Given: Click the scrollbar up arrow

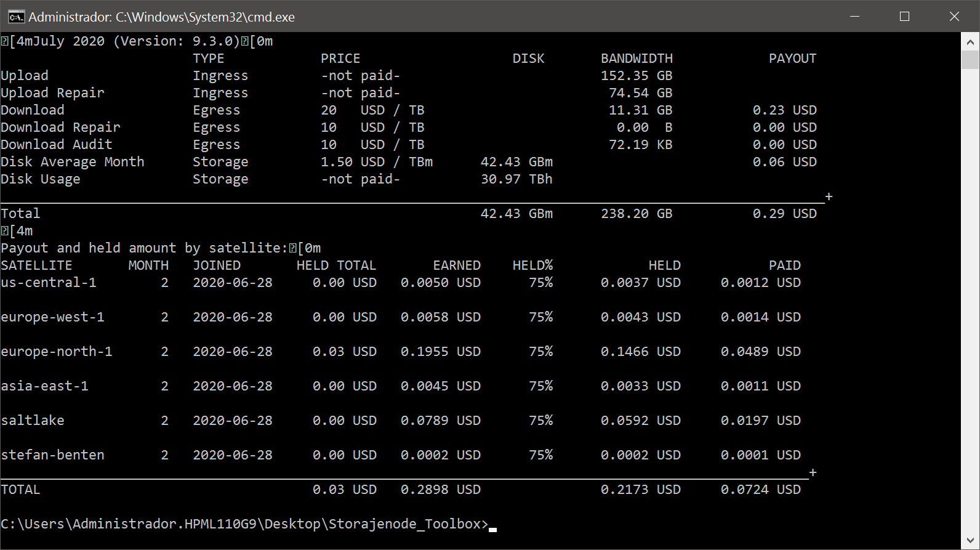Looking at the screenshot, I should pos(970,42).
